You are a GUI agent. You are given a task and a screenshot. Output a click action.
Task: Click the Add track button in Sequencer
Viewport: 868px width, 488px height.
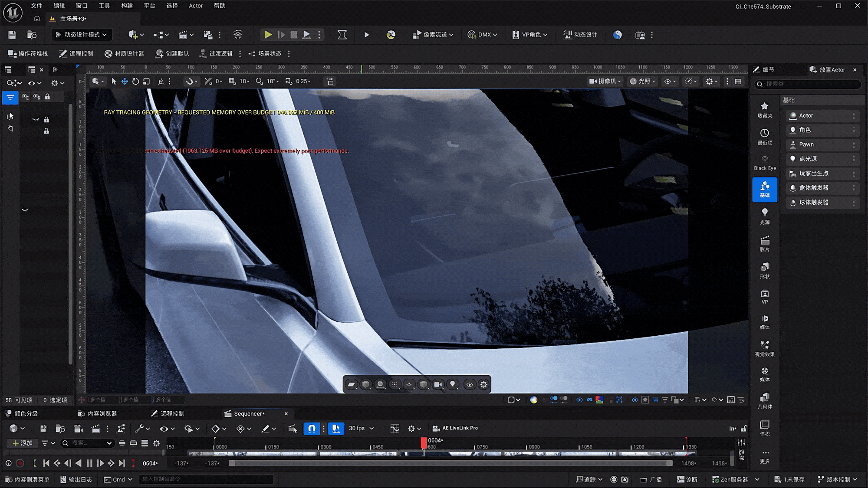click(x=23, y=443)
